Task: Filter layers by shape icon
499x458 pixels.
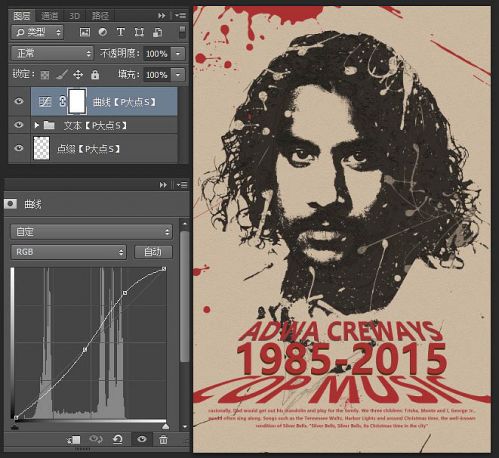Action: [139, 32]
